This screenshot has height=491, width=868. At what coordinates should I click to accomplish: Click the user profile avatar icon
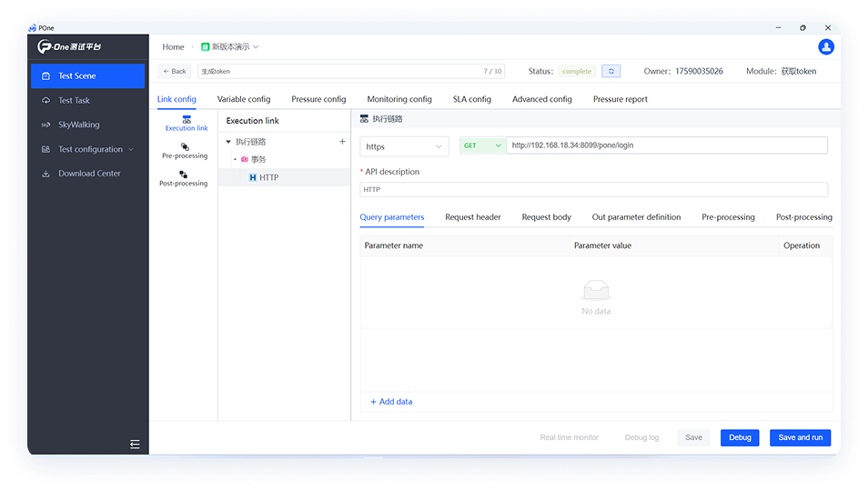click(826, 47)
